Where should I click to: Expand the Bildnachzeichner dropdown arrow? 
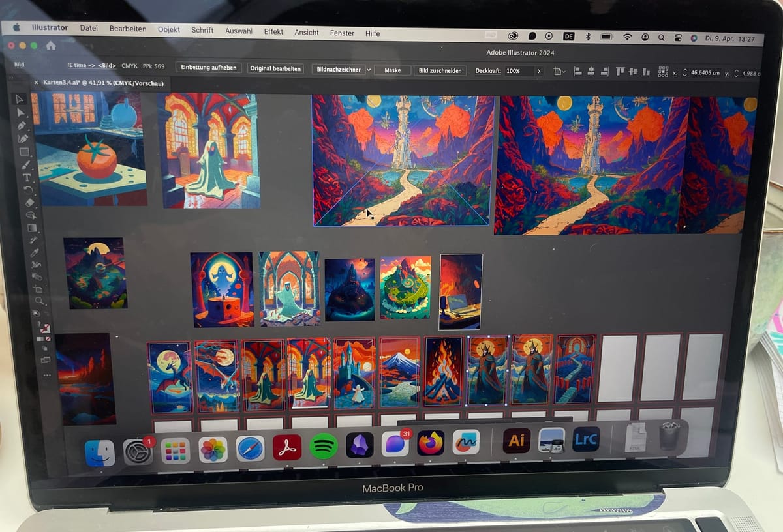369,70
